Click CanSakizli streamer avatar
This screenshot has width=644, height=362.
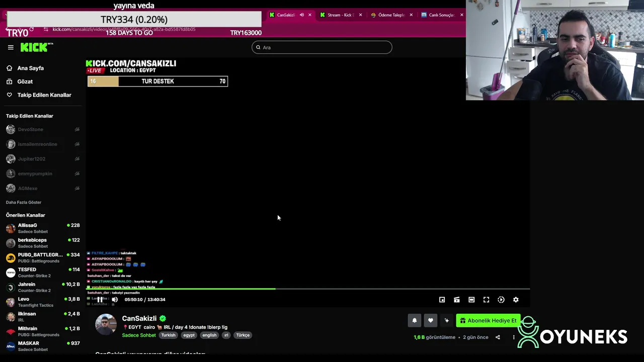pos(106,325)
